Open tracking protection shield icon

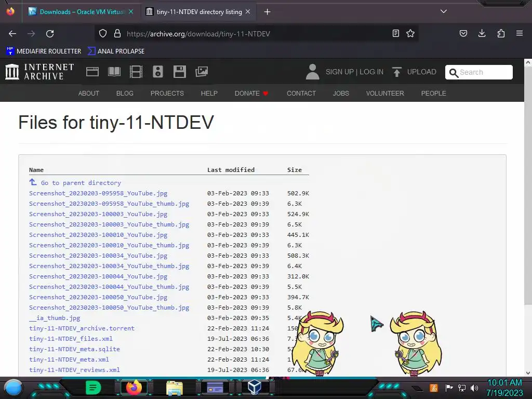[103, 34]
